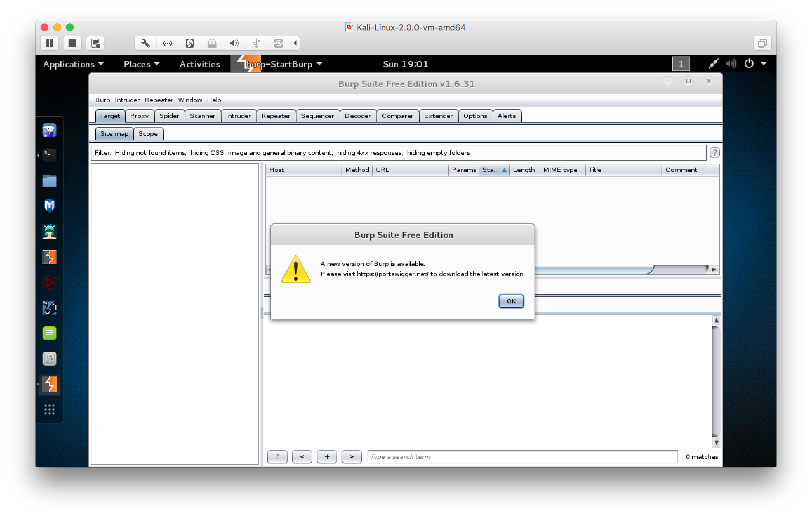The width and height of the screenshot is (812, 518).
Task: Click the plus button beside search
Action: pos(326,457)
